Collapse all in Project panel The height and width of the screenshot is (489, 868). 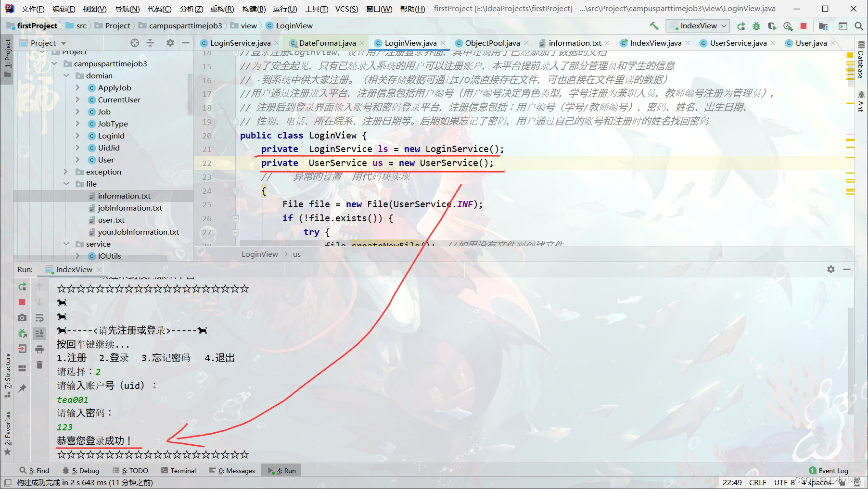(150, 43)
